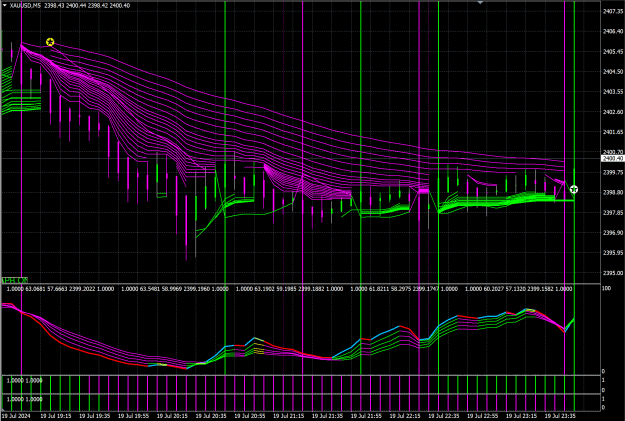Click the oscillator value 61.8211
The width and height of the screenshot is (625, 421).
(x=379, y=289)
